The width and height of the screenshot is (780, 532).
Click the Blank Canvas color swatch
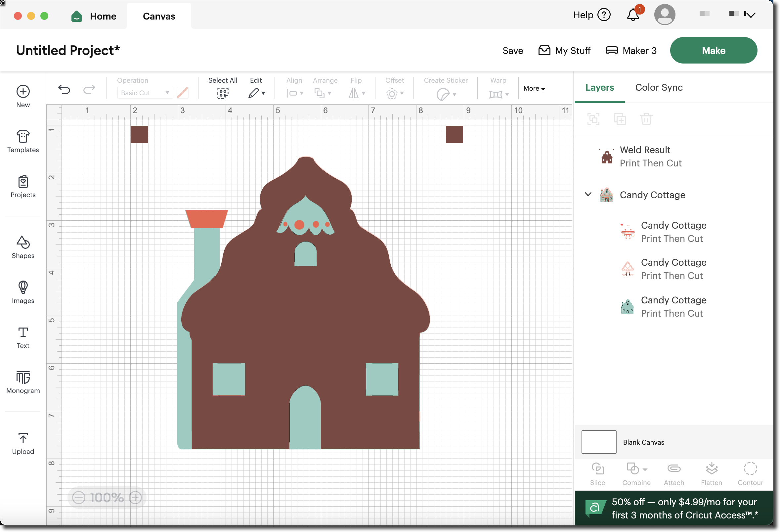(x=599, y=442)
